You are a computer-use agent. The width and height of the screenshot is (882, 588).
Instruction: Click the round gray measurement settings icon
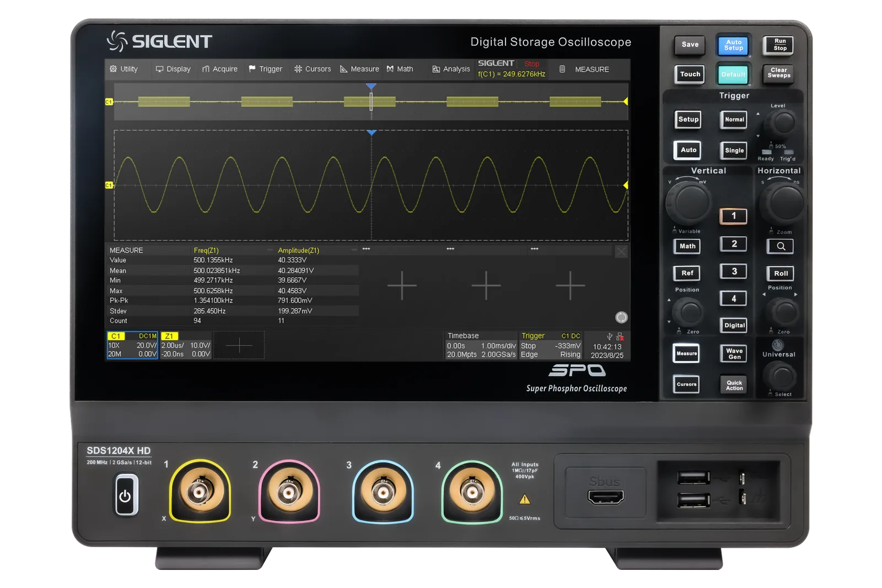(621, 317)
